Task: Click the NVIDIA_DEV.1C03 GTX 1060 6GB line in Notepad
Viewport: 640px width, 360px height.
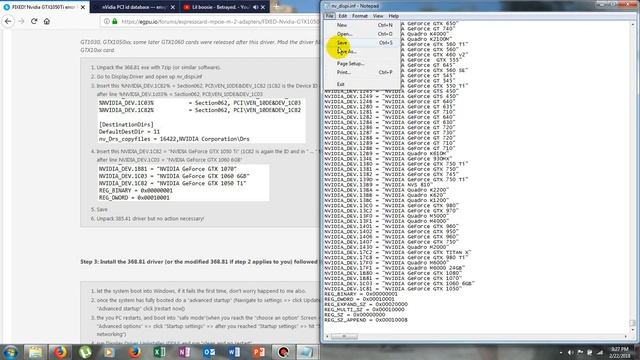Action: coord(400,283)
